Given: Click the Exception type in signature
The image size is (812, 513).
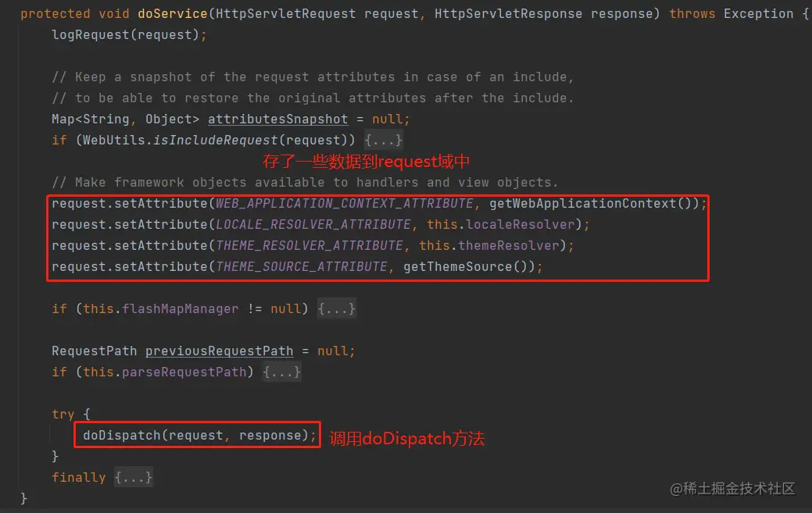Looking at the screenshot, I should pos(759,14).
